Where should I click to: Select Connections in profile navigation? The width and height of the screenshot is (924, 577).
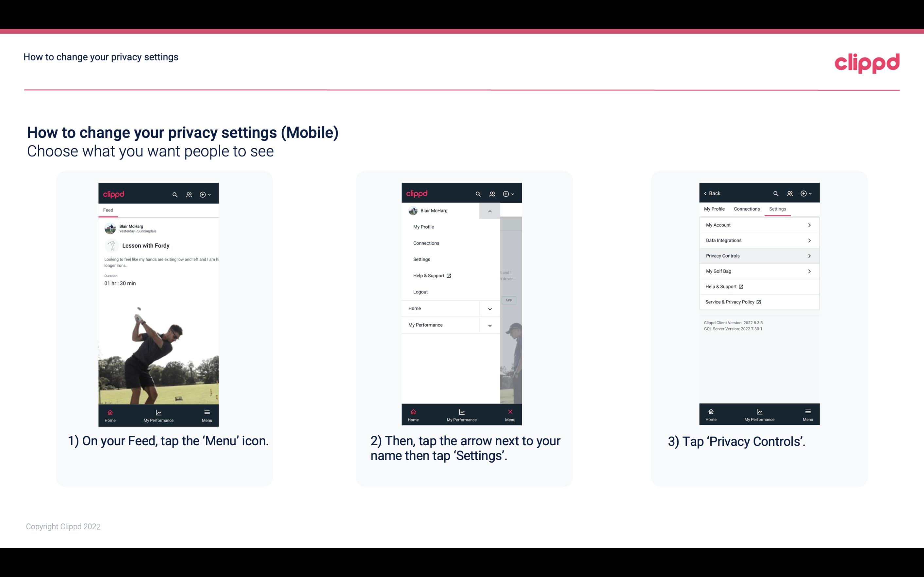tap(746, 209)
